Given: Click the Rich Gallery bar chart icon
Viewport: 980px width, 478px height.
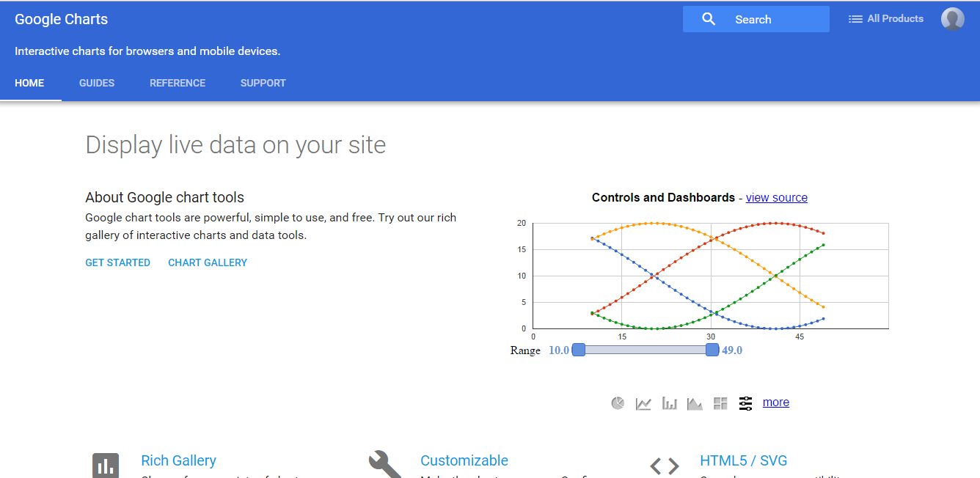Looking at the screenshot, I should coord(106,465).
